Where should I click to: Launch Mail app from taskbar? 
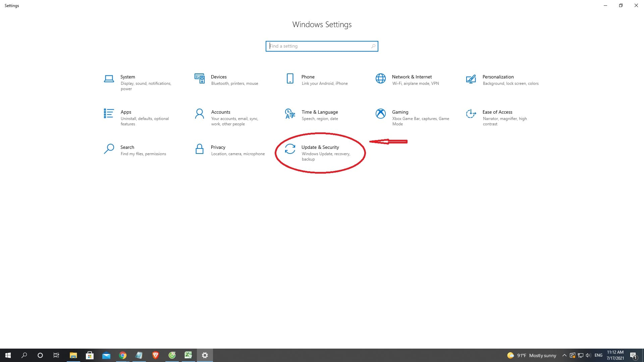(x=106, y=355)
